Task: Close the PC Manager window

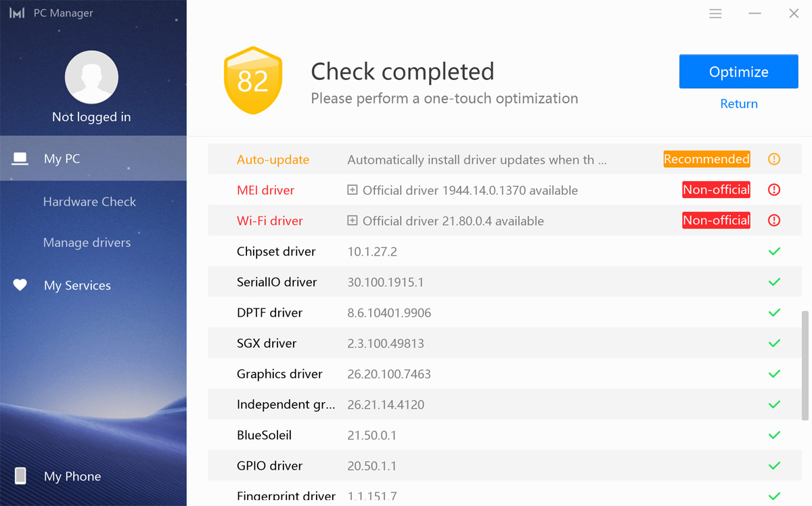Action: (794, 14)
